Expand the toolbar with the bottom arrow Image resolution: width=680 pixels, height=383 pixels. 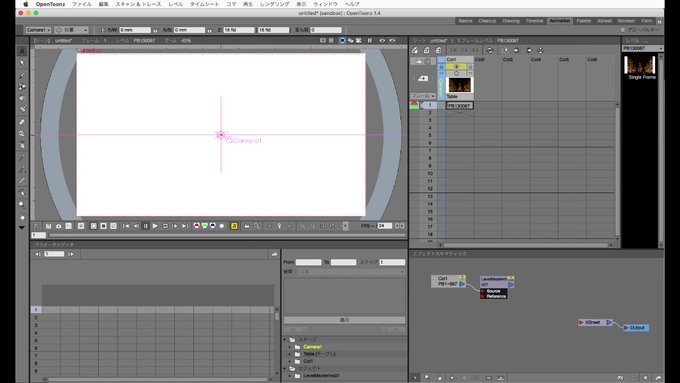[22, 228]
